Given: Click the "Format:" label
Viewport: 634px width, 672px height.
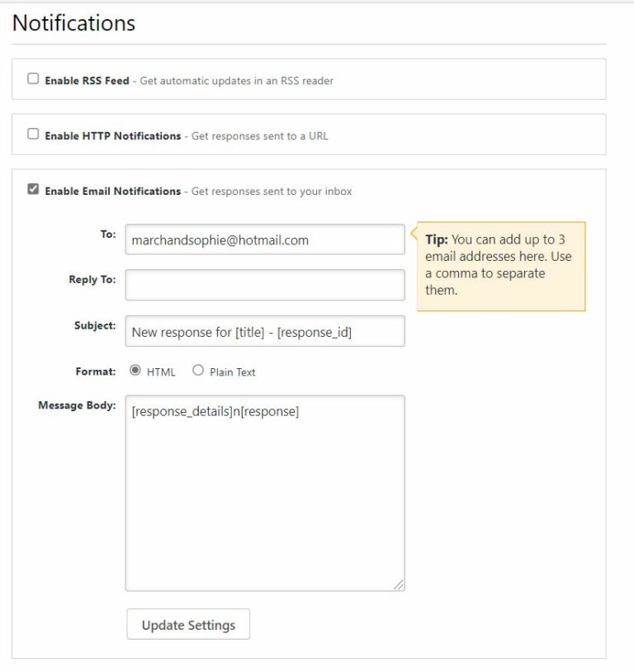Looking at the screenshot, I should point(96,371).
